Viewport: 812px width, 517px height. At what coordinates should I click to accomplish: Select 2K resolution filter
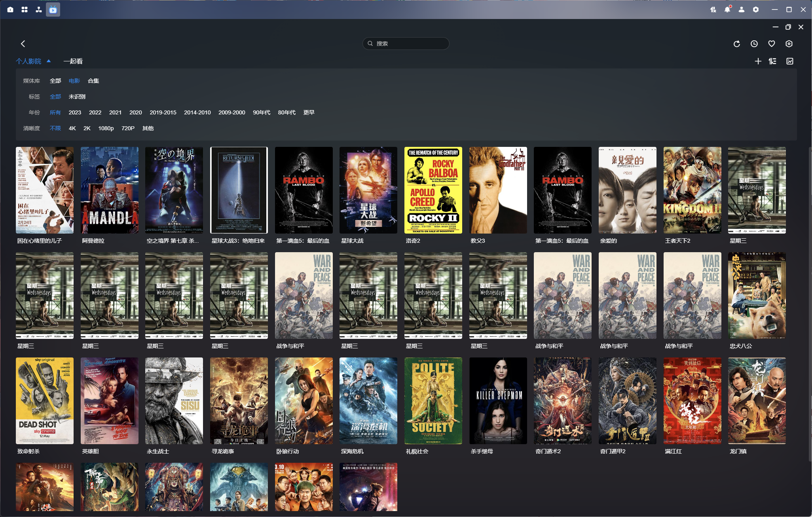[x=87, y=128]
